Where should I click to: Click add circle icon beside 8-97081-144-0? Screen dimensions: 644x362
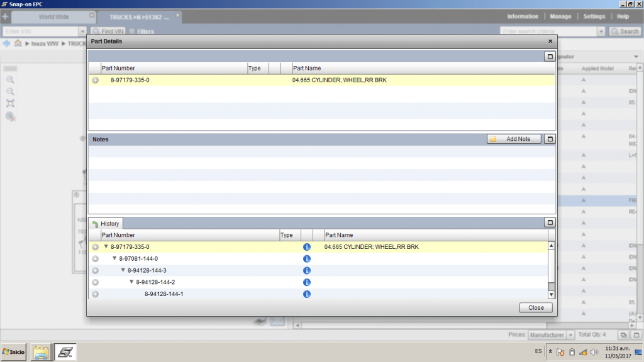[x=96, y=259]
